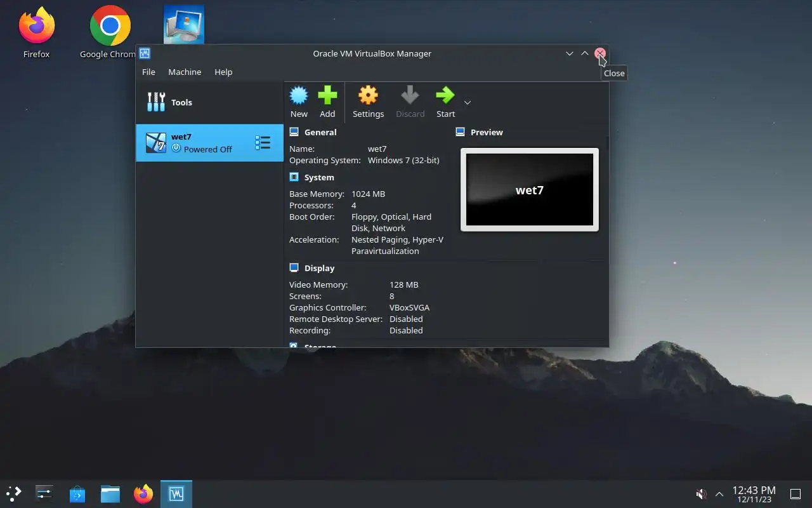The height and width of the screenshot is (508, 812).
Task: Click the 128 MB video memory value
Action: coord(403,284)
